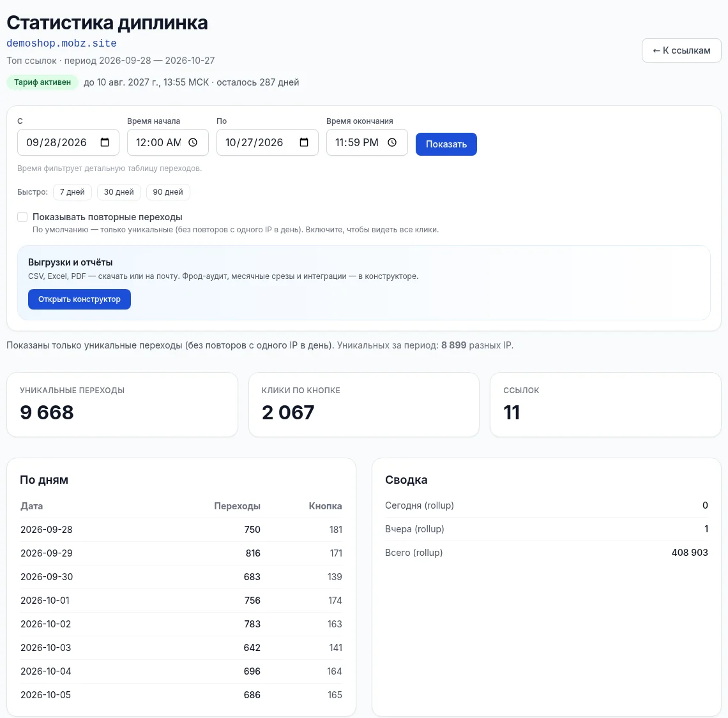Click button value 139
The width and height of the screenshot is (728, 718).
[335, 577]
